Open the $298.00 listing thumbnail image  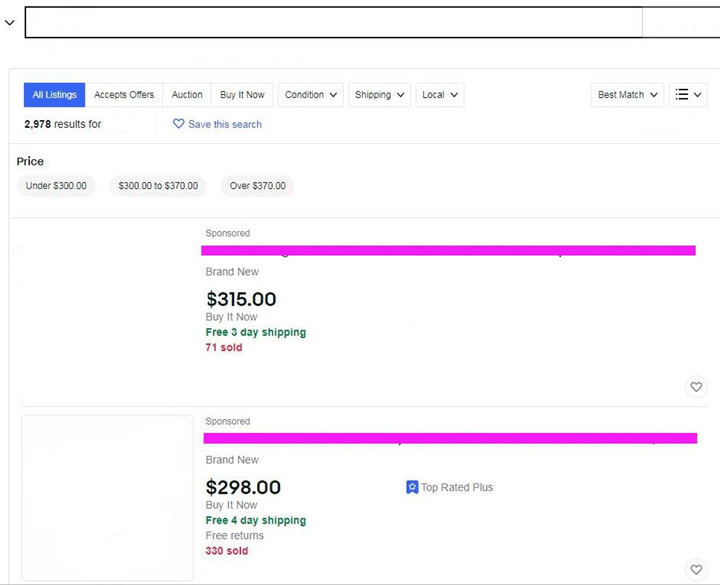tap(107, 498)
